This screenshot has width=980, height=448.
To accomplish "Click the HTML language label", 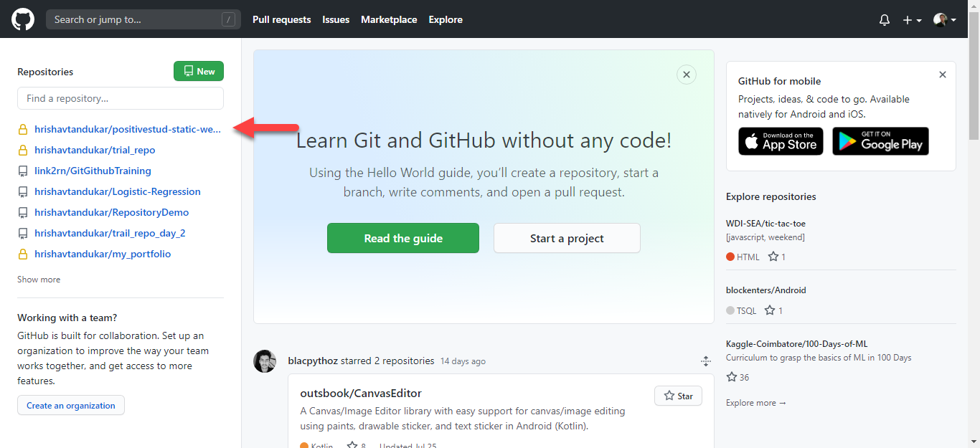I will [748, 257].
